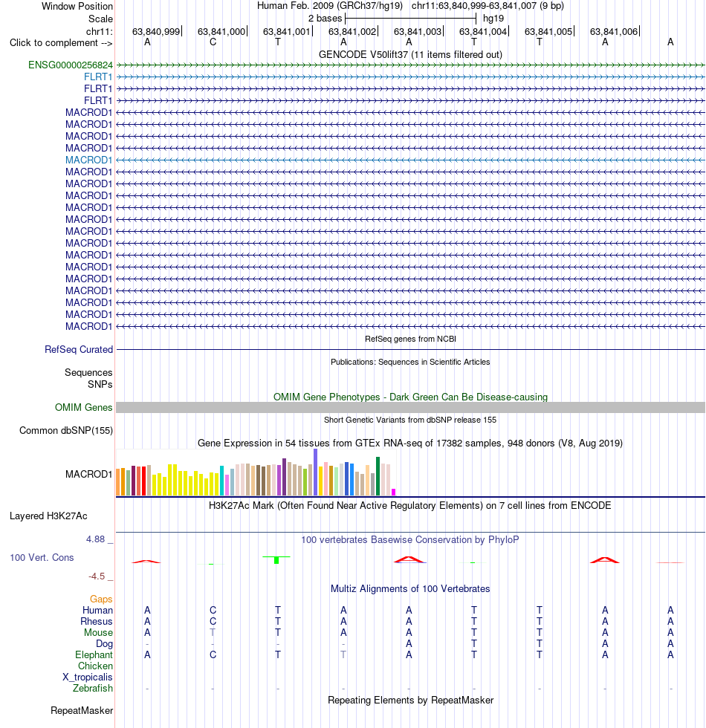Click the Zebrafish alignment row label
706x728 pixels.
92,688
